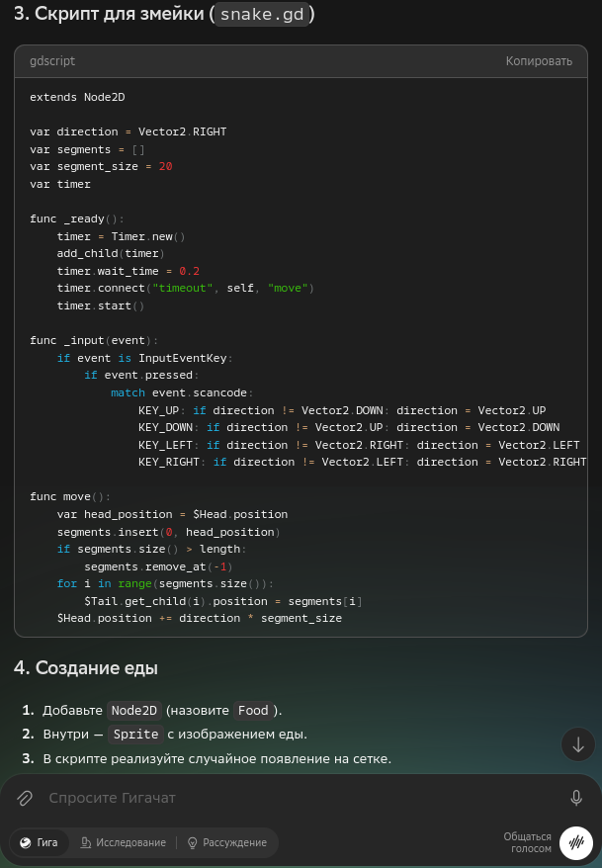The image size is (602, 868).
Task: Click the Гига logo icon
Action: [x=26, y=842]
